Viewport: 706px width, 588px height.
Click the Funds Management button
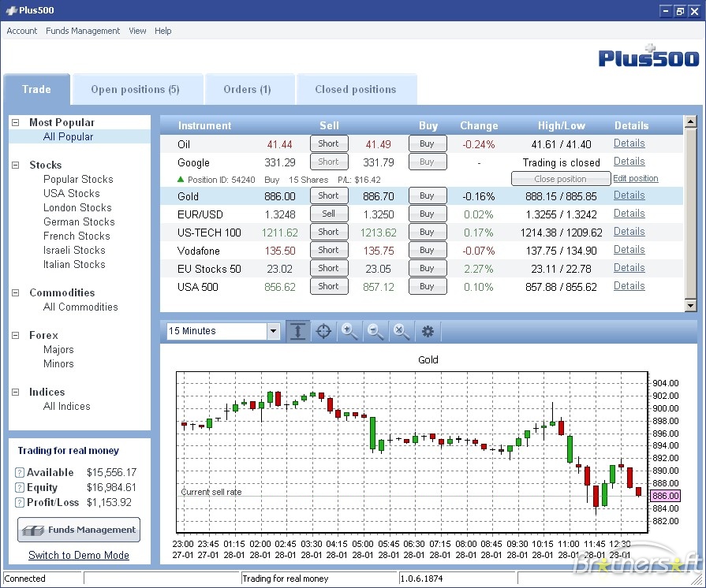[x=79, y=530]
